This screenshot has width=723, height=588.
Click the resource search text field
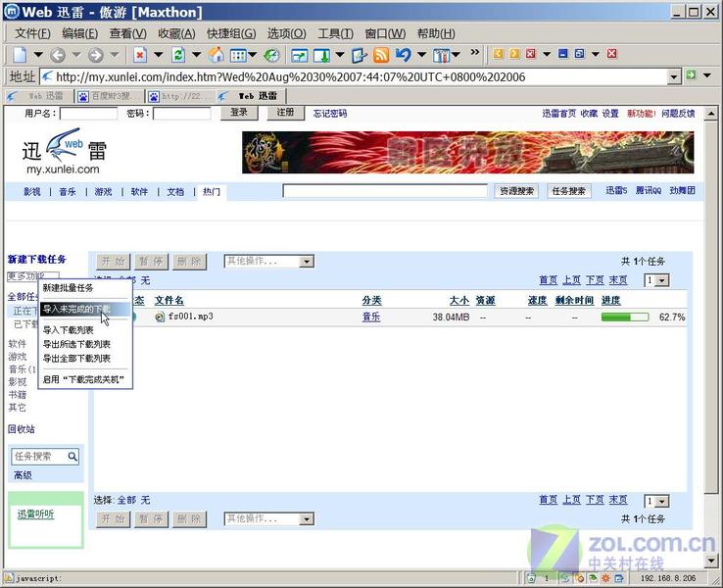[x=385, y=191]
